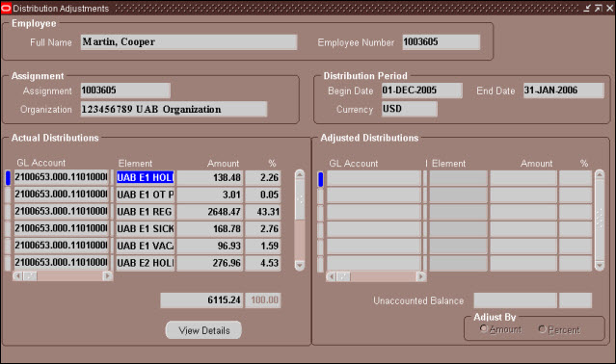Viewport: 616px width, 364px height.
Task: Click the Begin Date field 01-DEC-2005
Action: [421, 91]
